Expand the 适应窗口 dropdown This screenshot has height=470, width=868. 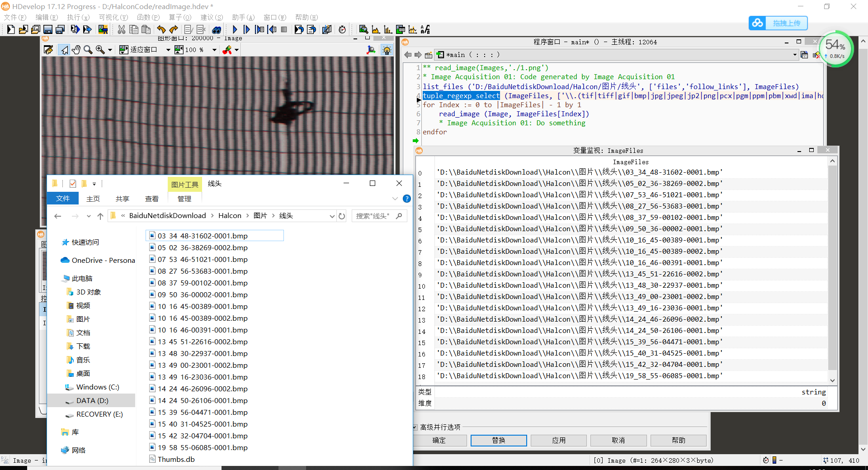169,50
